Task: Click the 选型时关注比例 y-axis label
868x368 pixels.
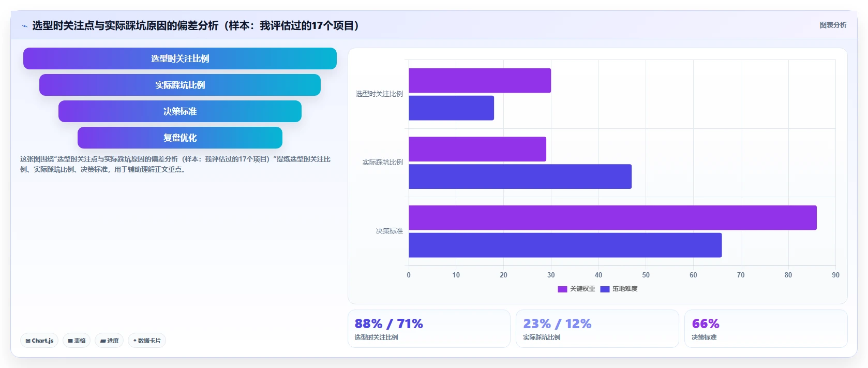Action: click(x=379, y=94)
